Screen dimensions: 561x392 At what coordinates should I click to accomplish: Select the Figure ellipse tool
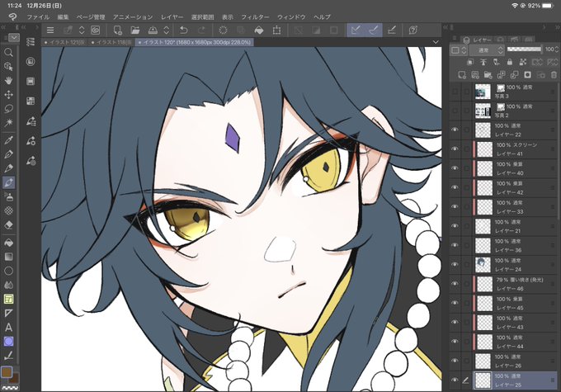[x=8, y=271]
